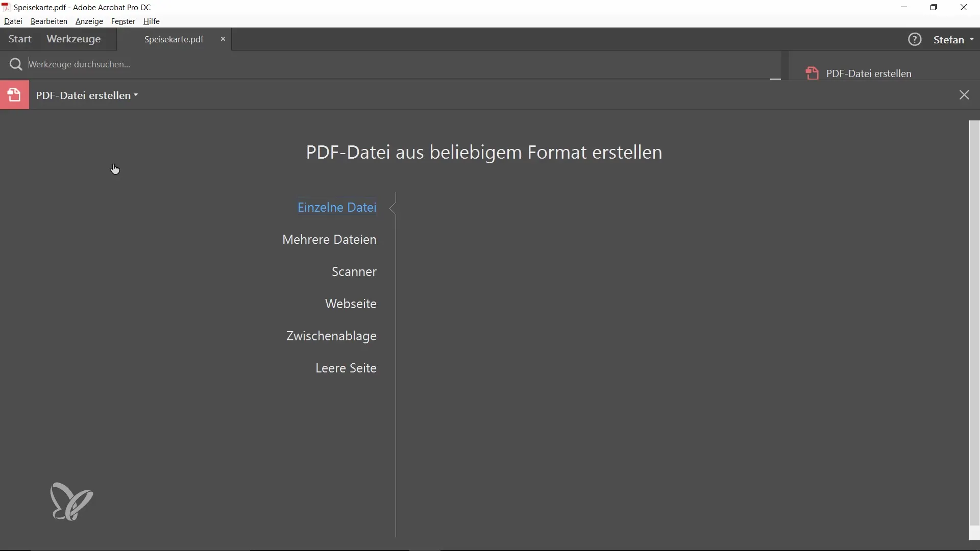Open the Anzeige menu

89,21
